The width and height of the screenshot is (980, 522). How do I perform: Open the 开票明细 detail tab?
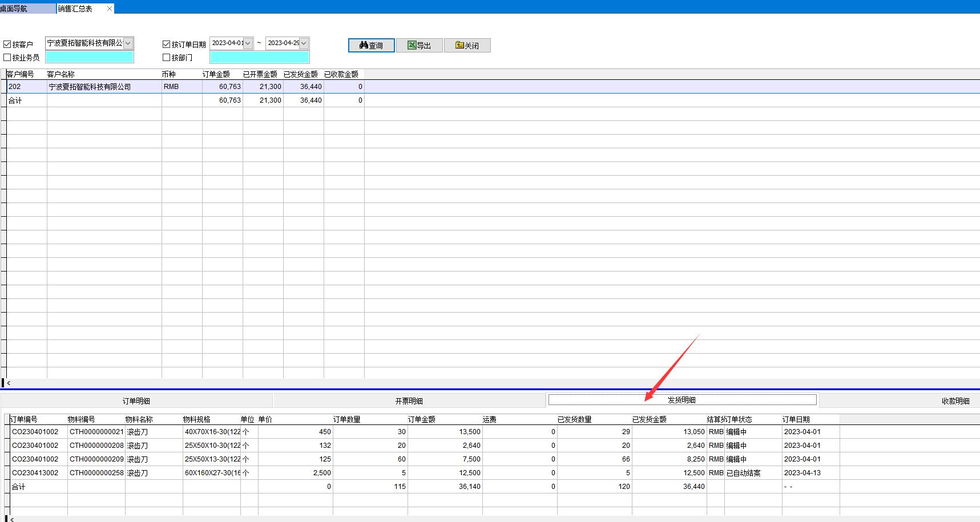point(409,401)
